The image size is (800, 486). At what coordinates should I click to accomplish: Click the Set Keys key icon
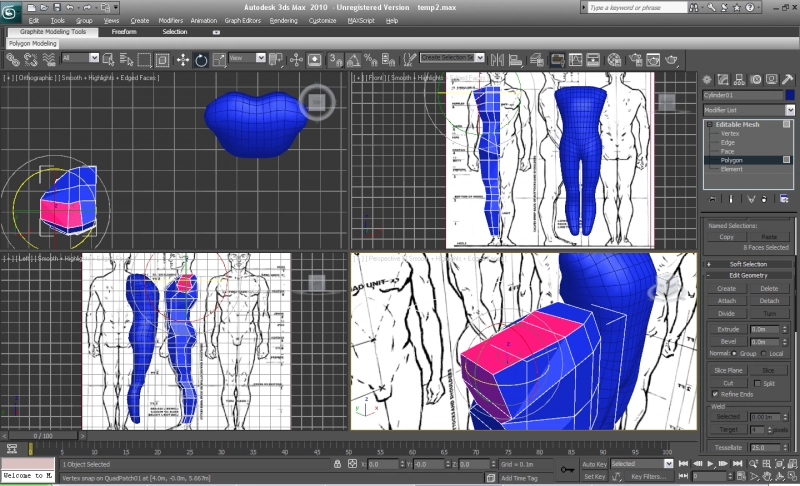click(x=568, y=470)
